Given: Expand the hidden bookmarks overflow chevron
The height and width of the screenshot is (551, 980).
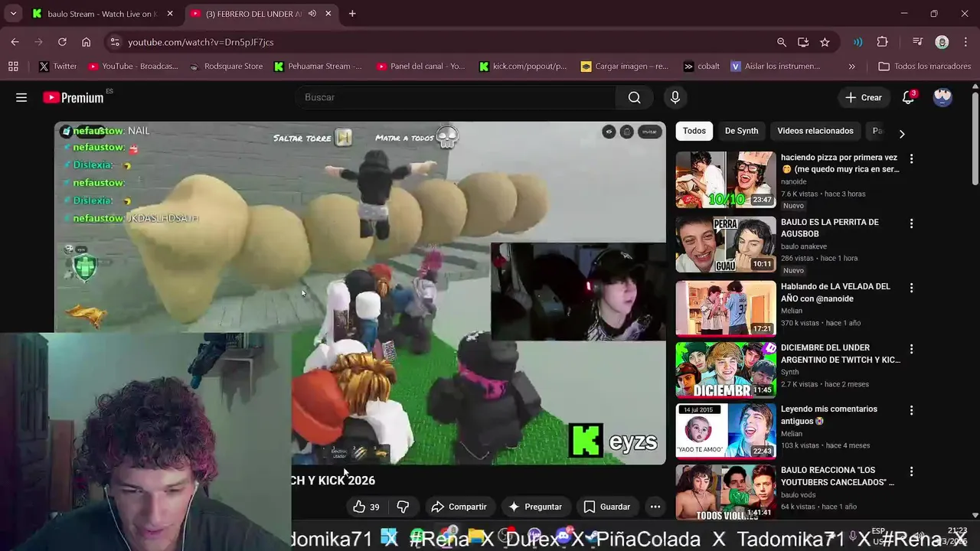Looking at the screenshot, I should (x=852, y=67).
